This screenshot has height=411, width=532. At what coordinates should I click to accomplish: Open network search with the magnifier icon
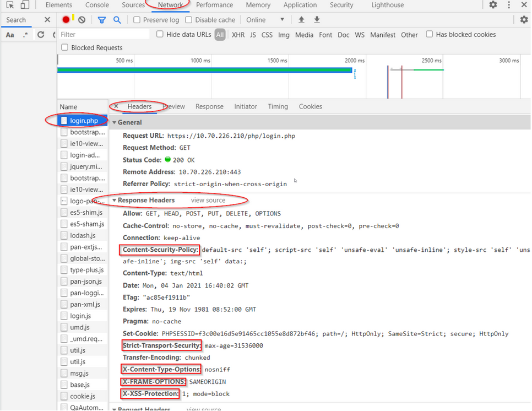click(x=116, y=19)
